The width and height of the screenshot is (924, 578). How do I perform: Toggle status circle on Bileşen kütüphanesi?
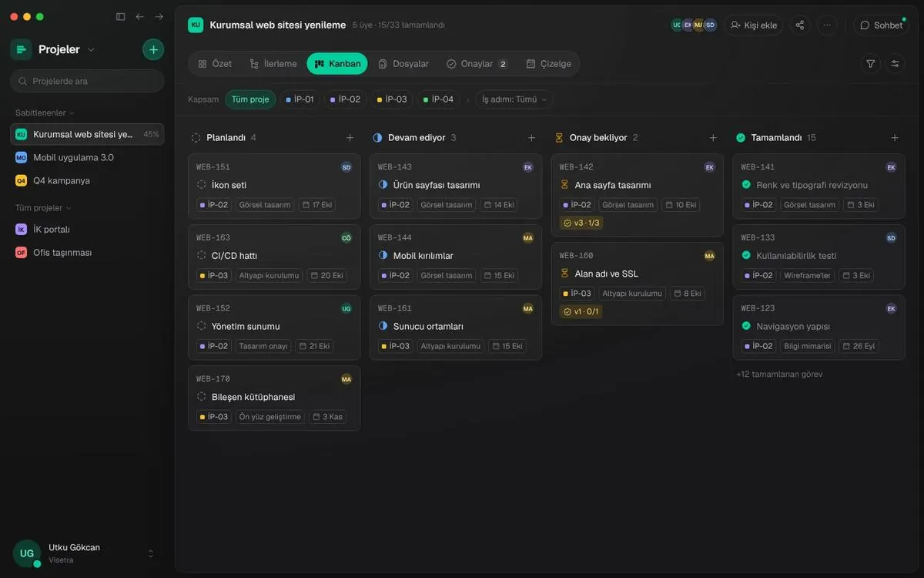202,397
